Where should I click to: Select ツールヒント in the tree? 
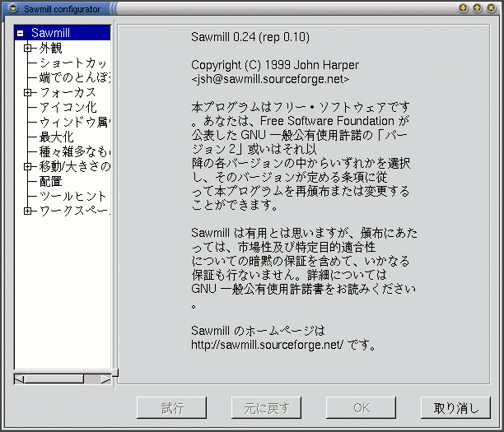click(x=73, y=196)
